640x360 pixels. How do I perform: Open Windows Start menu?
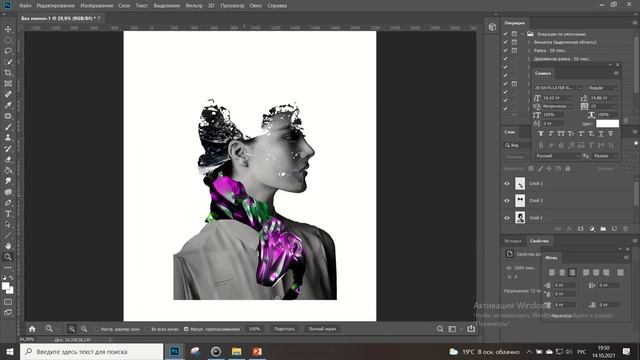10,351
